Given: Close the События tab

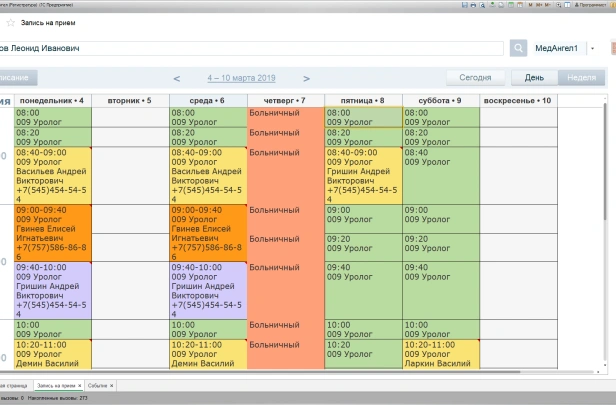Looking at the screenshot, I should (x=111, y=385).
